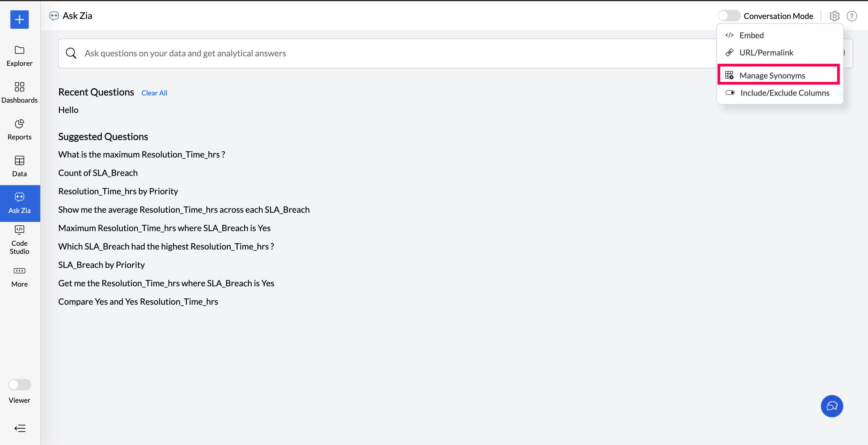Viewport: 868px width, 445px height.
Task: Choose Embed from the settings menu
Action: tap(751, 35)
